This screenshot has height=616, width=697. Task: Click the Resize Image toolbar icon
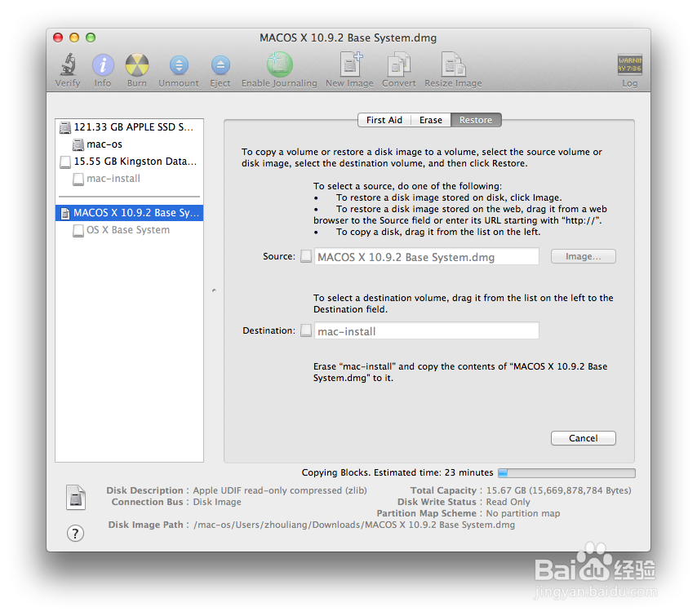[453, 65]
